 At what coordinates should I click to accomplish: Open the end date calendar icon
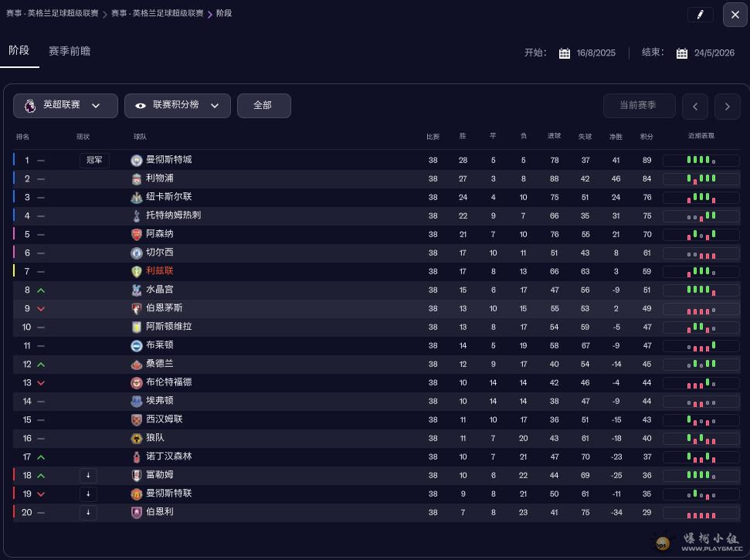(x=682, y=53)
